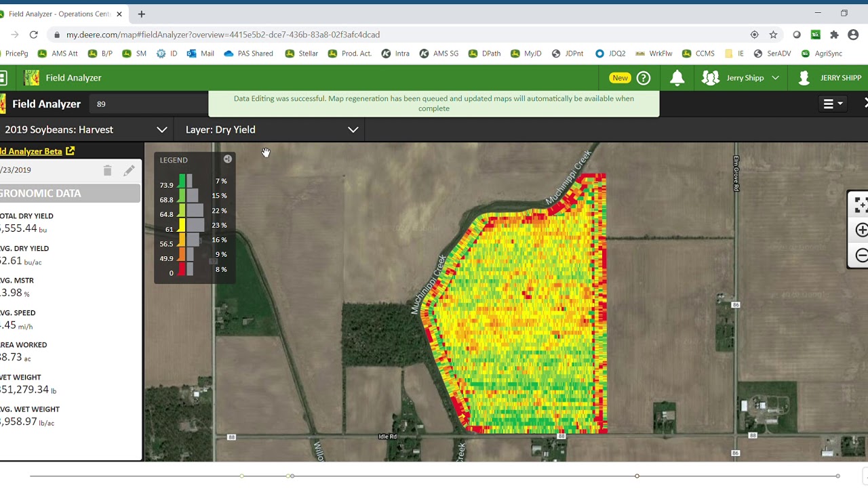Open the DPath bookmark
868x488 pixels.
click(485, 54)
